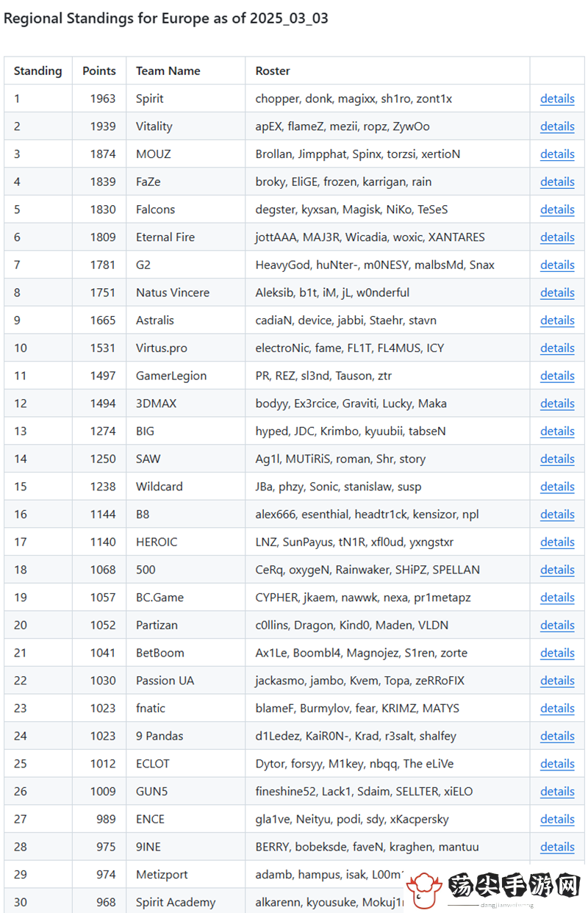Screen dimensions: 588x913
Task: Open details link for 9 Pandas
Action: click(x=557, y=736)
